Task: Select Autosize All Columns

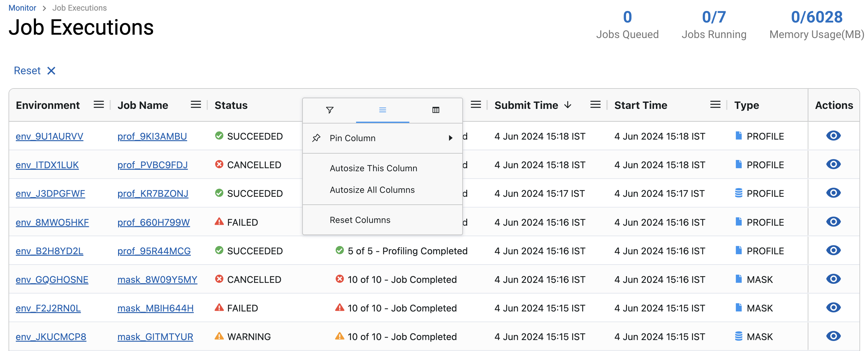Action: pos(372,190)
